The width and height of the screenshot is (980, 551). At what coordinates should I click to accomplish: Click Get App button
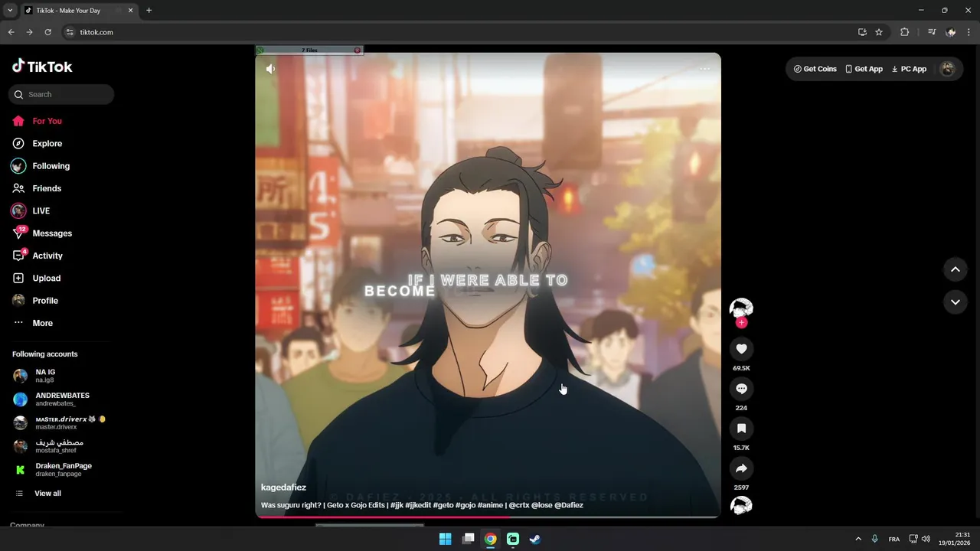[x=864, y=69]
